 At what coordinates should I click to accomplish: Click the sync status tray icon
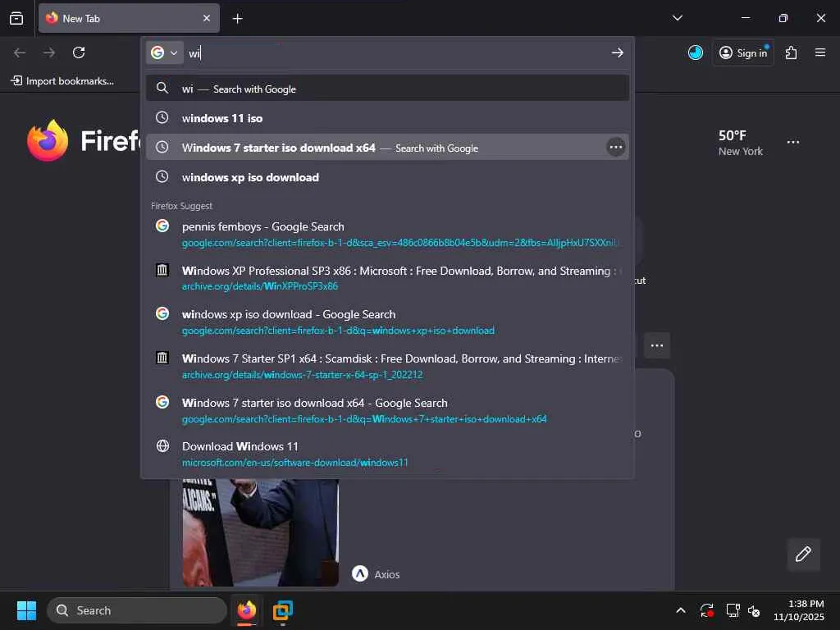click(x=706, y=610)
